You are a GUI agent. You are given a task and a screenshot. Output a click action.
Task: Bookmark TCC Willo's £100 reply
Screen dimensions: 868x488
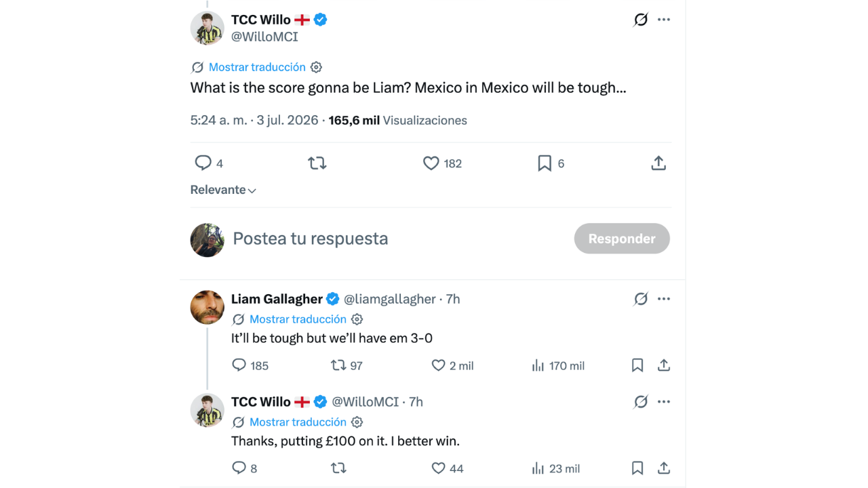point(637,468)
